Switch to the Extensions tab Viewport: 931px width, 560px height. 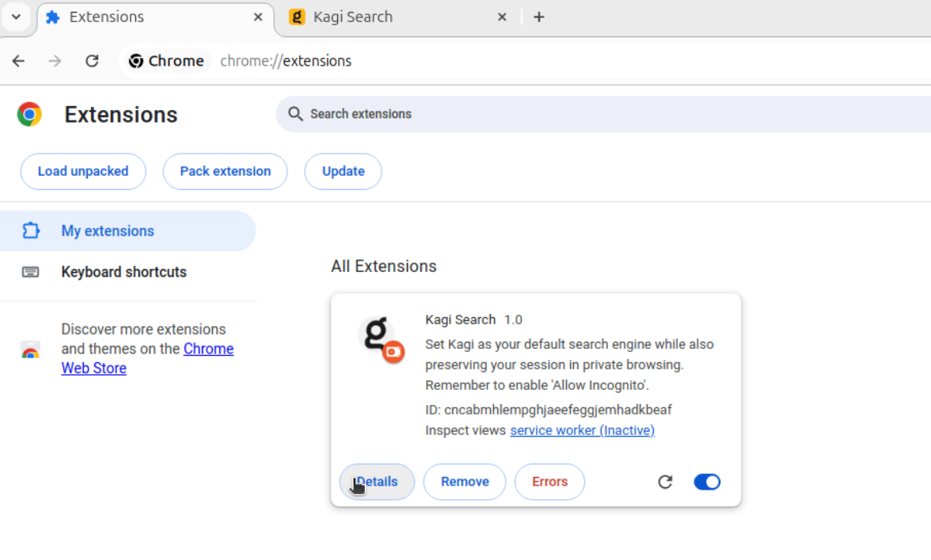click(155, 17)
